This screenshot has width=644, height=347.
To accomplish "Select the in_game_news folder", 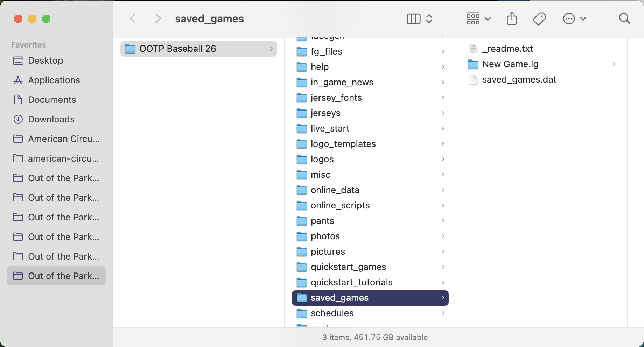I will [x=370, y=82].
